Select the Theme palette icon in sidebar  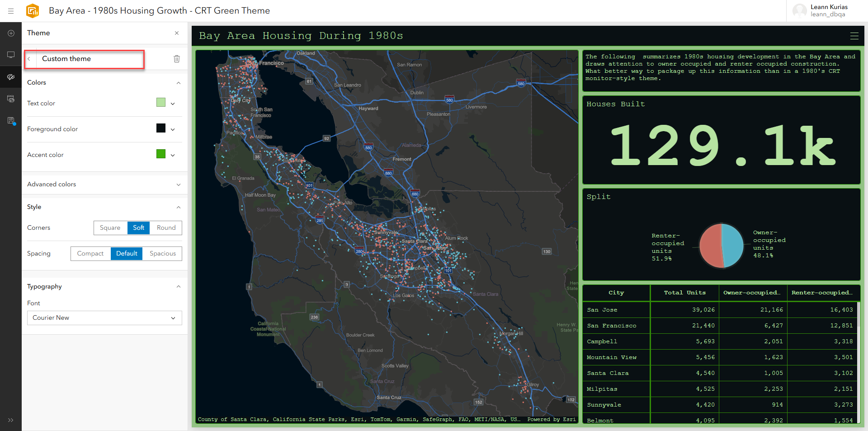tap(11, 77)
